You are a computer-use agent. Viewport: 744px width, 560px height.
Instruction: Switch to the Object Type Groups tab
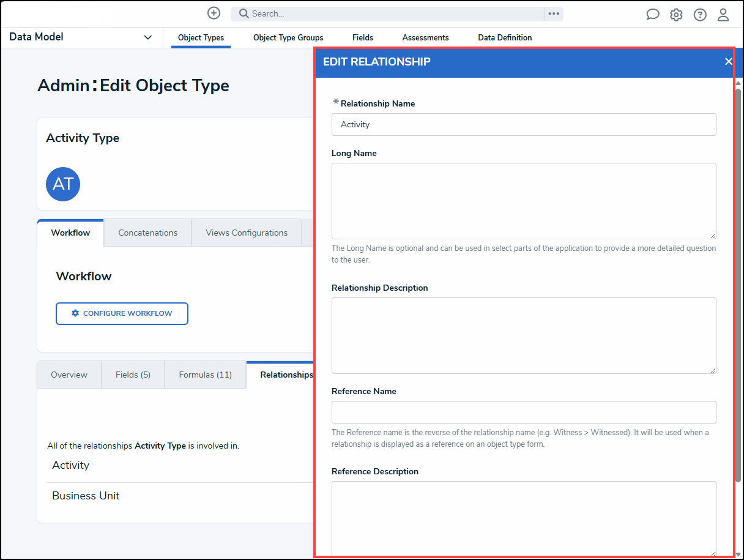tap(288, 37)
